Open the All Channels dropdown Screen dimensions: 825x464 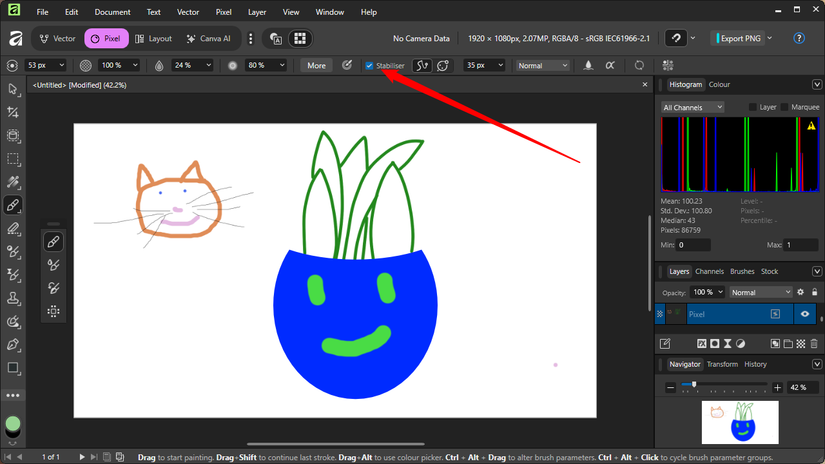692,107
